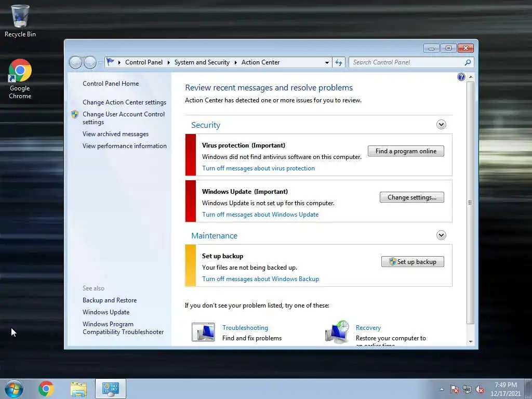Expand breadcrumb arrow after System and Security
The image size is (532, 399).
pos(235,62)
